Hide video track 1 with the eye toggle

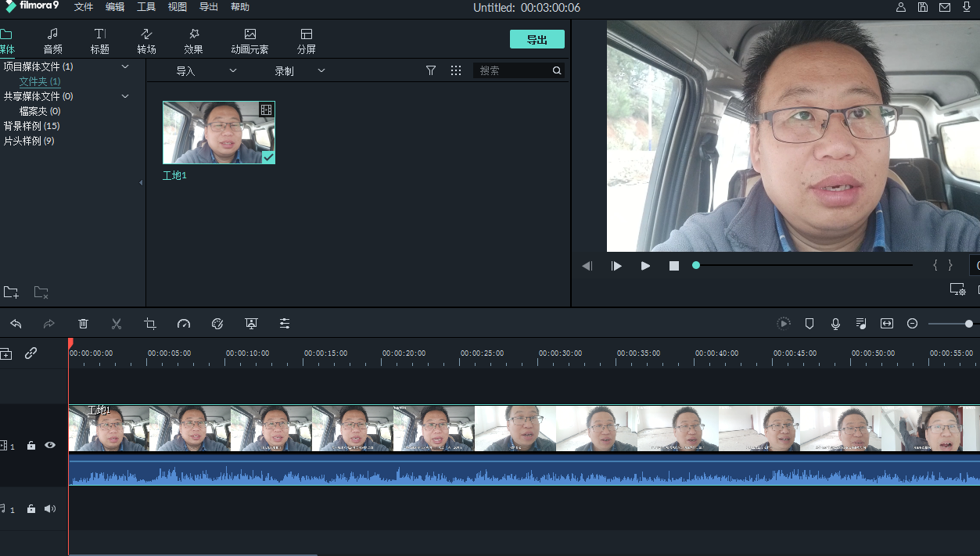point(49,445)
